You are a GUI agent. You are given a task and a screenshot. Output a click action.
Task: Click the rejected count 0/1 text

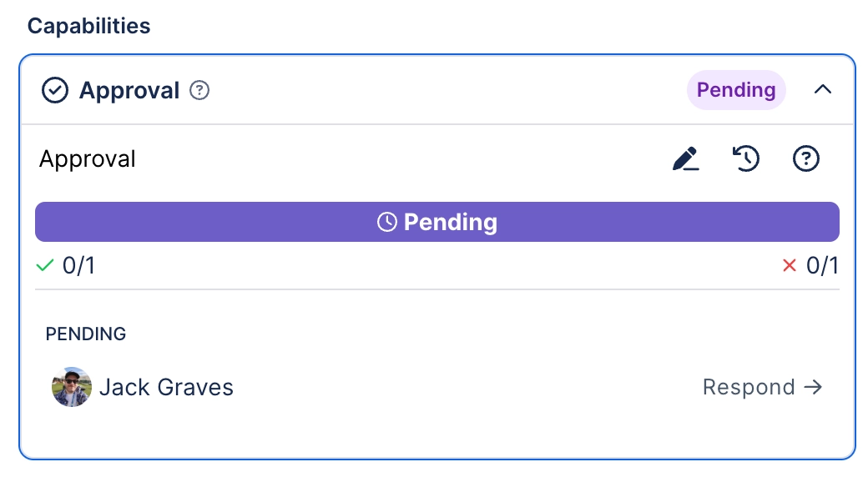coord(822,266)
